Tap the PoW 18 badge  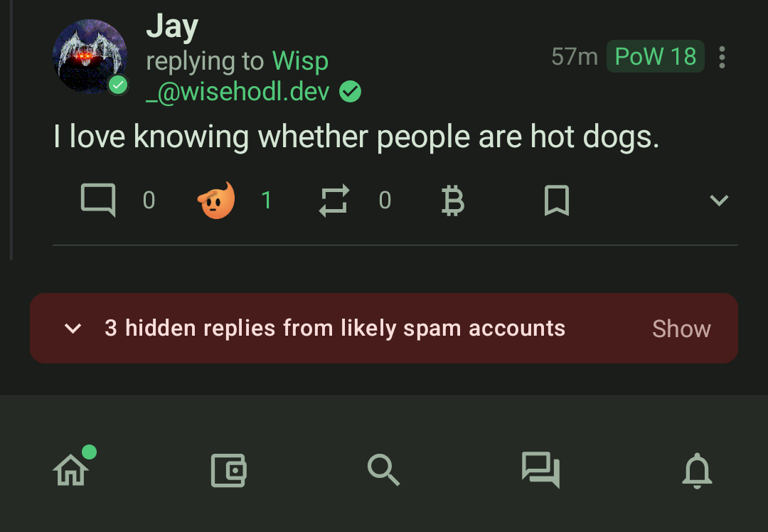(x=656, y=56)
